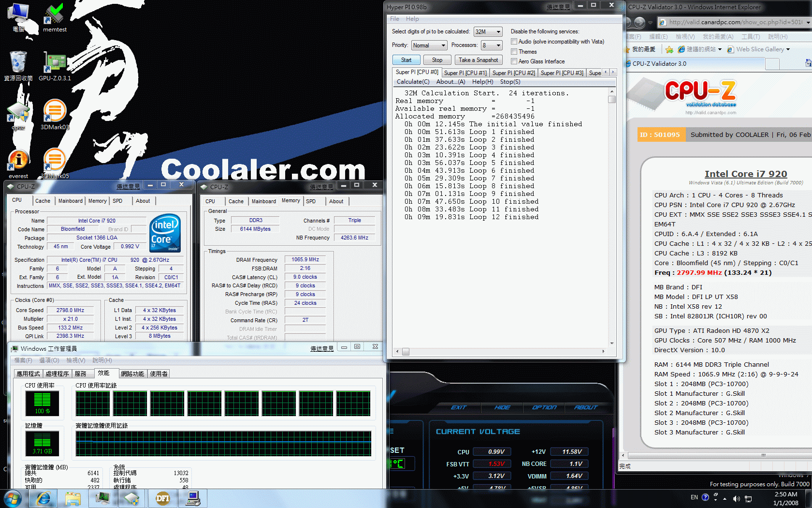
Task: Open the Priority Normal dropdown
Action: click(429, 45)
